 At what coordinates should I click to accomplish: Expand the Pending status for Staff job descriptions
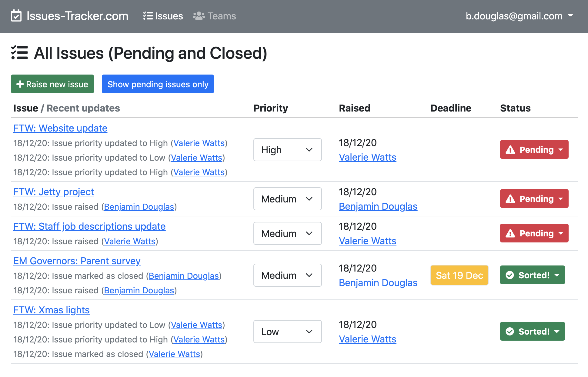pos(534,233)
